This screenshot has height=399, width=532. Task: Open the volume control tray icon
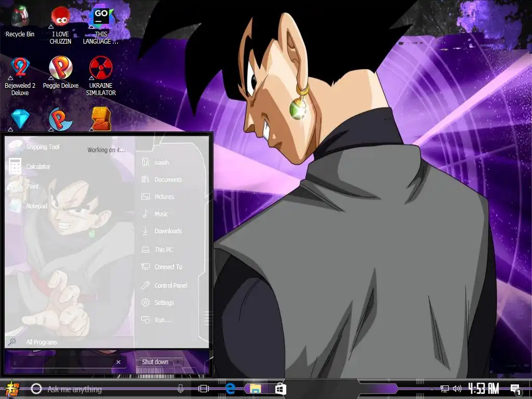tap(457, 389)
